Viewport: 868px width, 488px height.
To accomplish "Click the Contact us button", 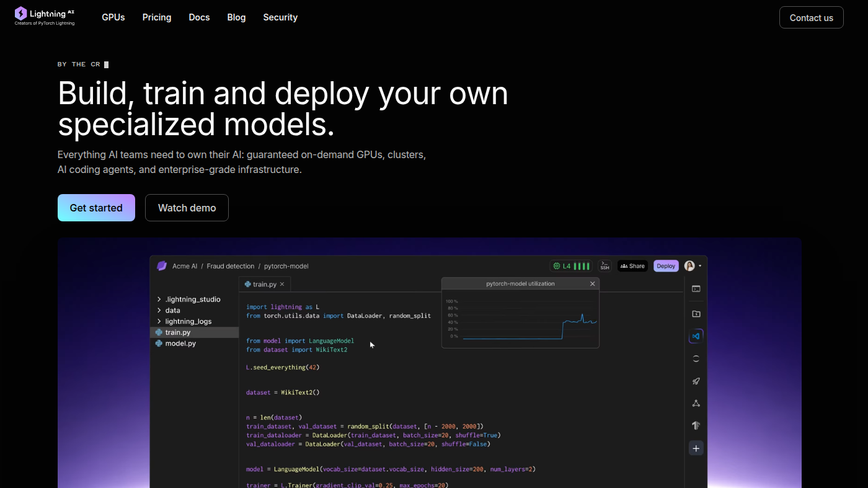I will point(811,17).
